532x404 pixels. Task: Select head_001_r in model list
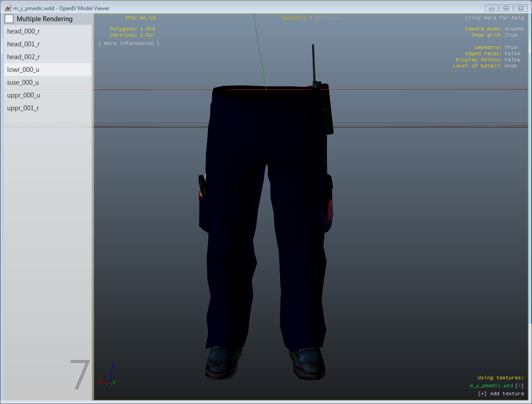[x=23, y=44]
